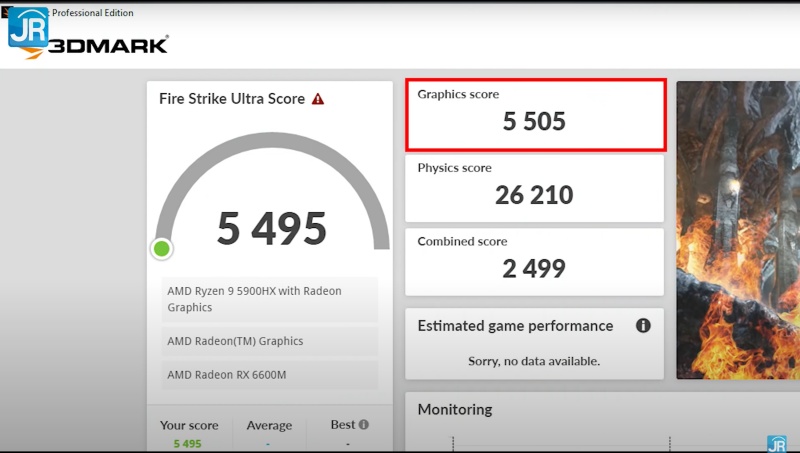Select the Physics score card
Screen dimensions: 800x453
tap(534, 188)
